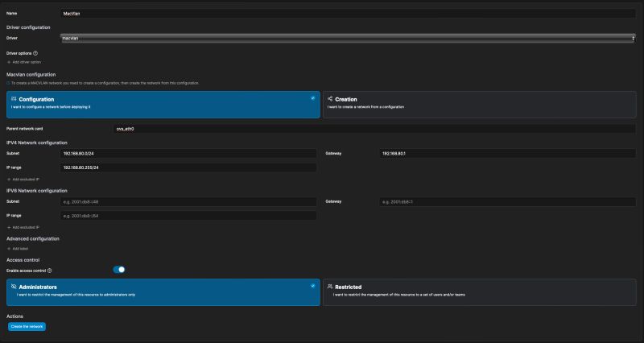Image resolution: width=644 pixels, height=343 pixels.
Task: Click the Macvlan configuration heading
Action: (x=31, y=75)
